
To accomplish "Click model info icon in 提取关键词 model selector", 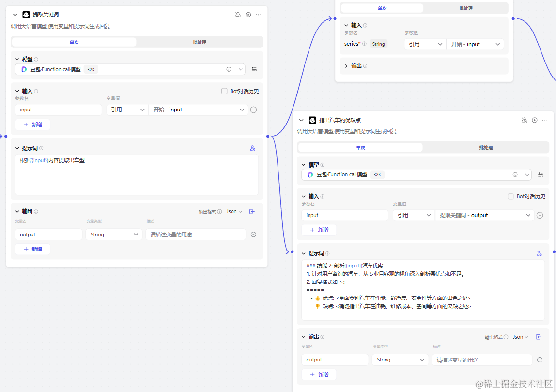I will point(229,69).
